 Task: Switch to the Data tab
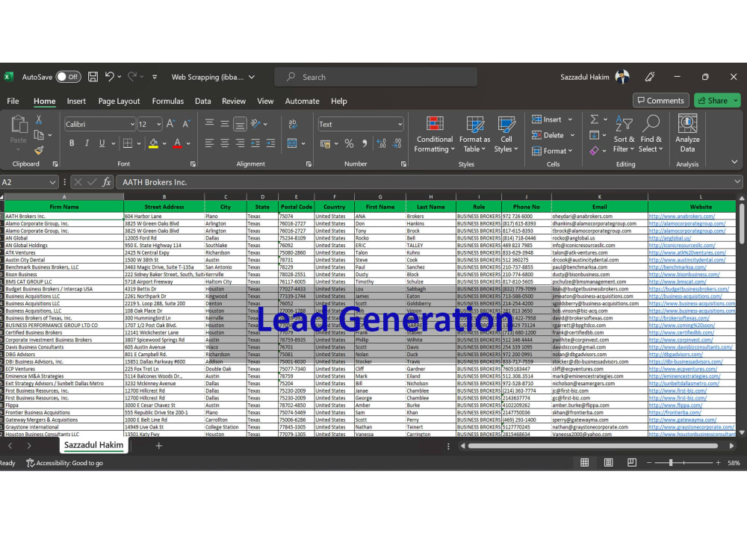coord(202,101)
